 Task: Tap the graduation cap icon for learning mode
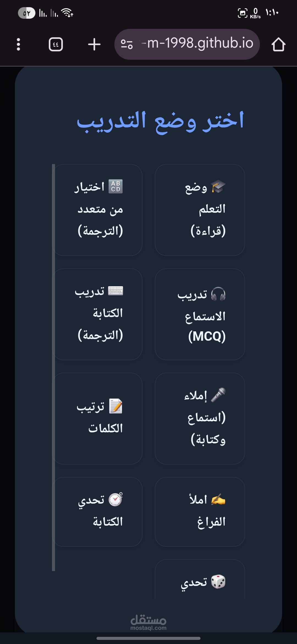point(219,187)
